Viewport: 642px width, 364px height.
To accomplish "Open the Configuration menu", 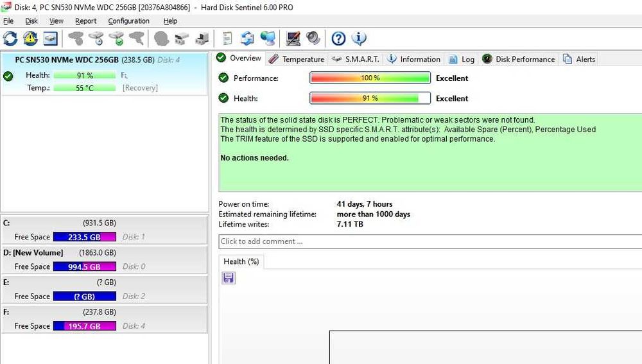I will [128, 21].
